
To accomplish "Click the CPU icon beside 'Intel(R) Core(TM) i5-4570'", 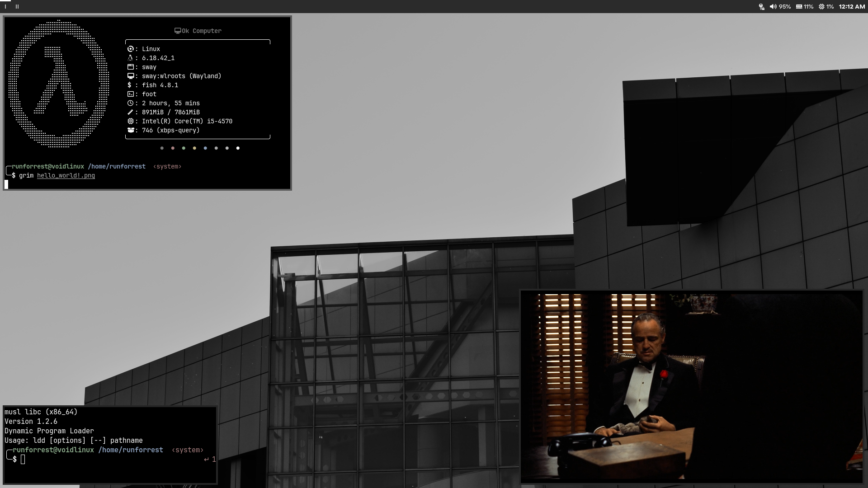I will [x=130, y=121].
